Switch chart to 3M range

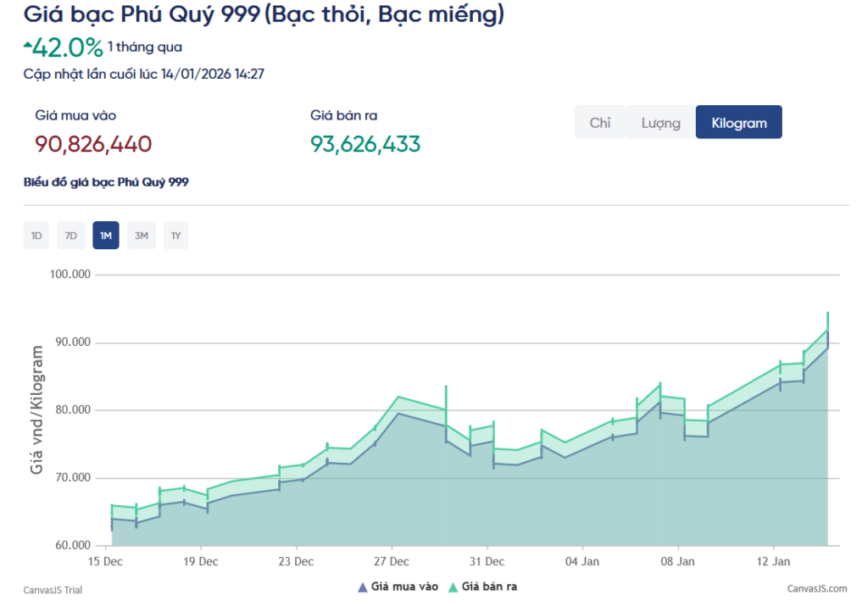tap(141, 236)
